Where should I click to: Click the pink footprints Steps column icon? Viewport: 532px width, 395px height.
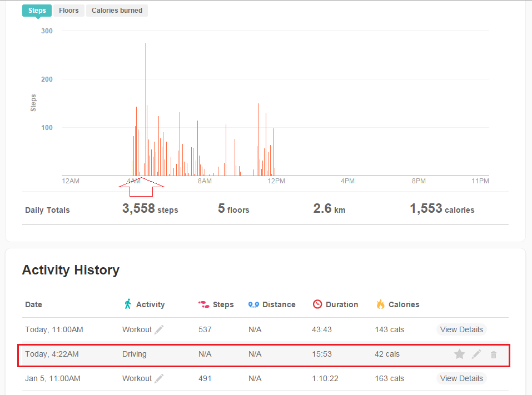203,304
